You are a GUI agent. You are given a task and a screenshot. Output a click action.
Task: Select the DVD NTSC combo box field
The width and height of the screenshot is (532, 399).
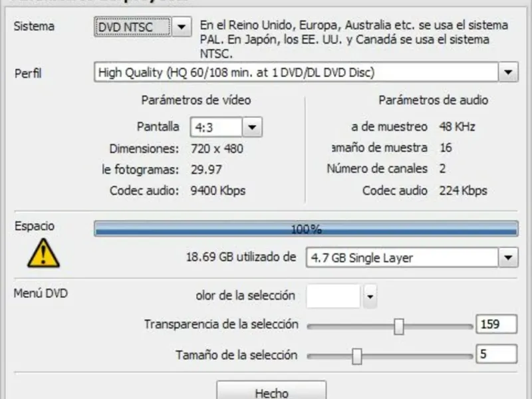pos(132,27)
